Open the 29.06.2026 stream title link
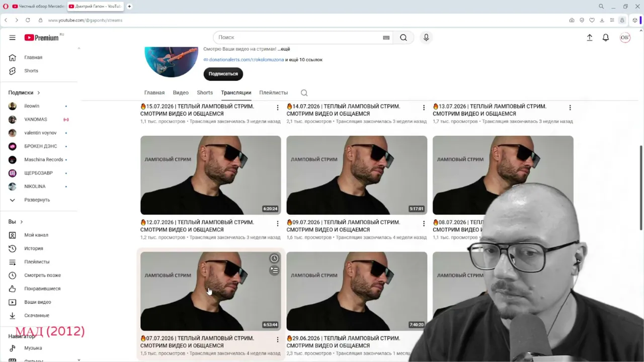Image resolution: width=644 pixels, height=362 pixels. coord(343,342)
